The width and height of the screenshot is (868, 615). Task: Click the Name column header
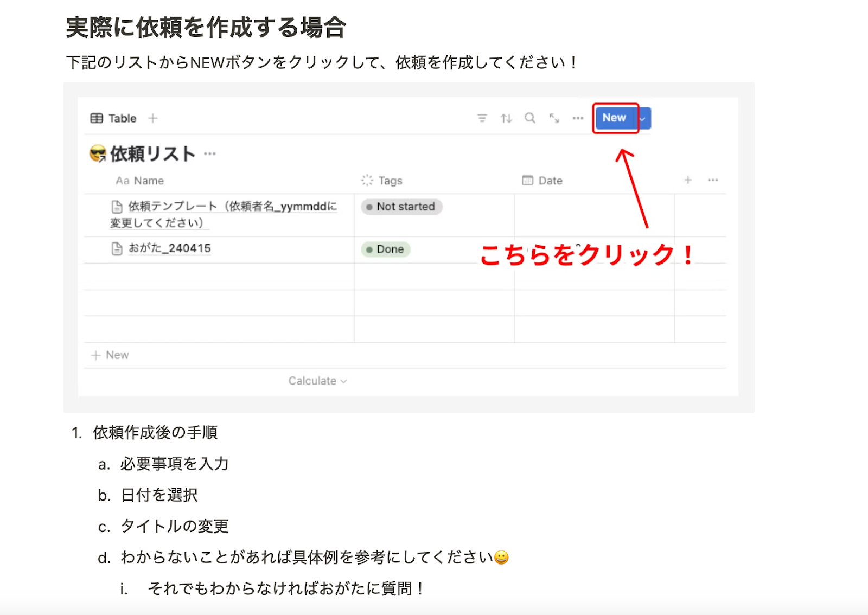click(x=140, y=181)
